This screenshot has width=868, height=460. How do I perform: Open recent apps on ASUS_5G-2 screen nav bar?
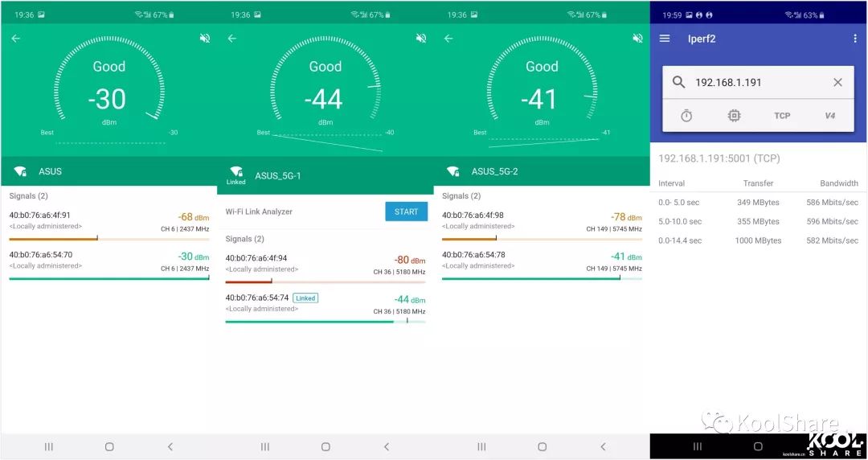[x=481, y=446]
